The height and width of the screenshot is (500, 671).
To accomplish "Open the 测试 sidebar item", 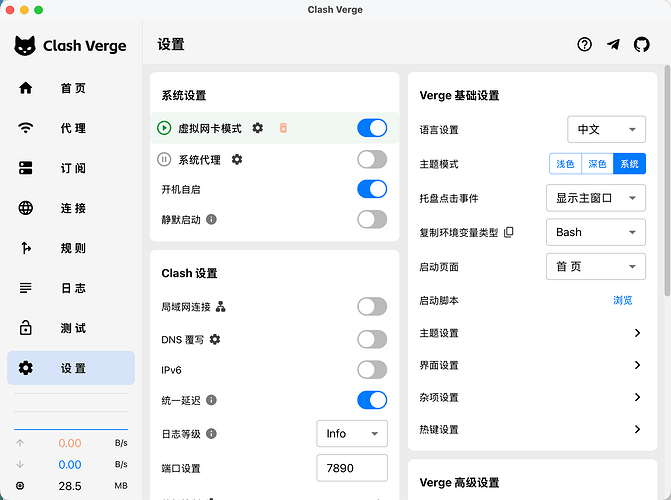I will click(x=71, y=328).
